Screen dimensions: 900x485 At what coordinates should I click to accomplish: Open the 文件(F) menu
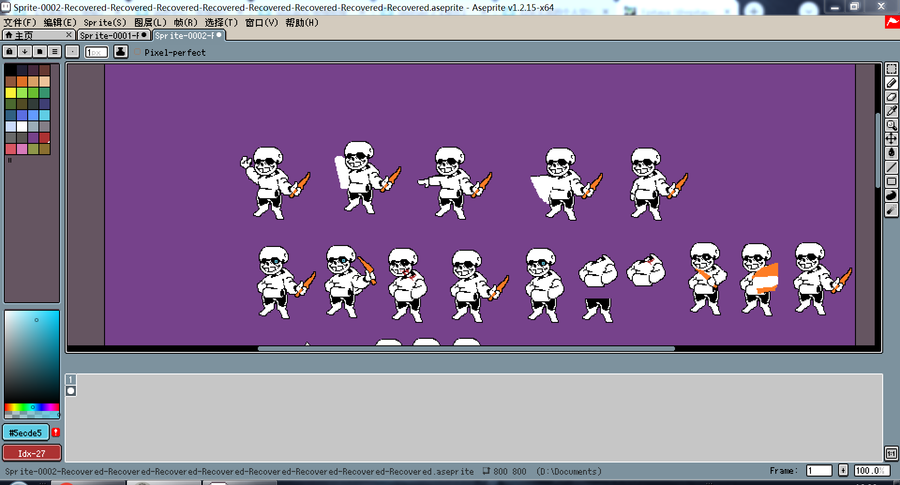pos(20,22)
